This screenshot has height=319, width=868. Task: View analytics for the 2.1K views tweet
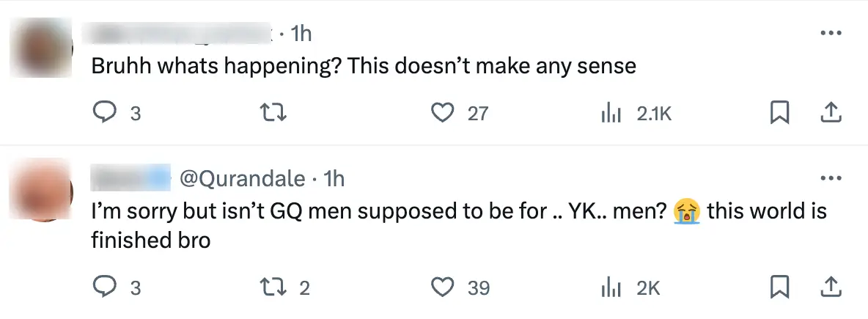[611, 112]
